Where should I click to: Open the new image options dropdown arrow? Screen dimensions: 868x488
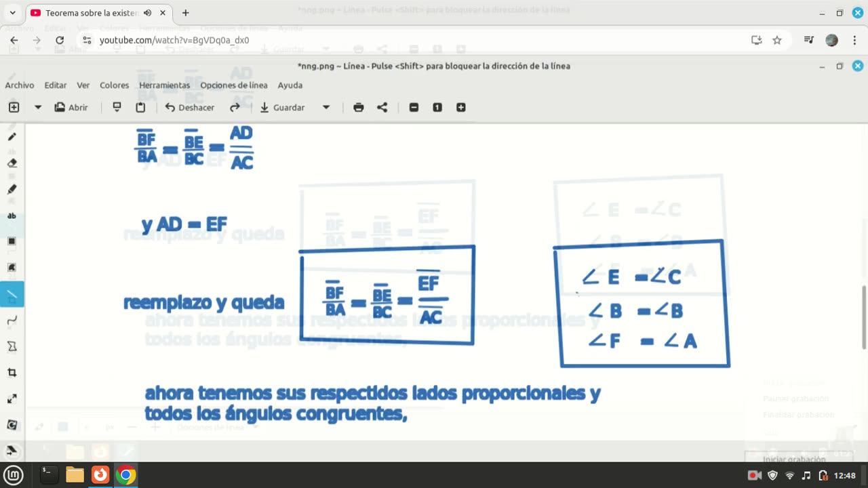(38, 107)
